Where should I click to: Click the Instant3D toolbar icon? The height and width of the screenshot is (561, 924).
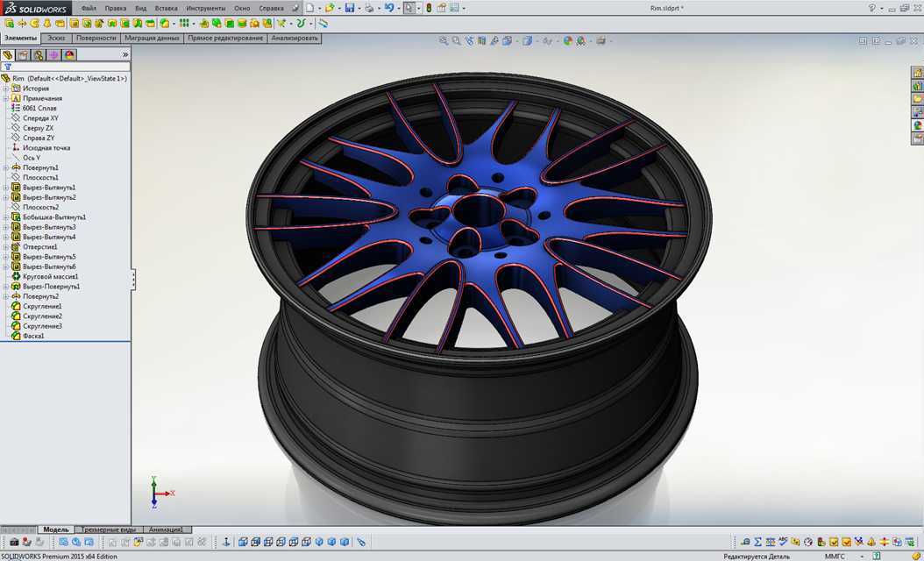tap(323, 23)
